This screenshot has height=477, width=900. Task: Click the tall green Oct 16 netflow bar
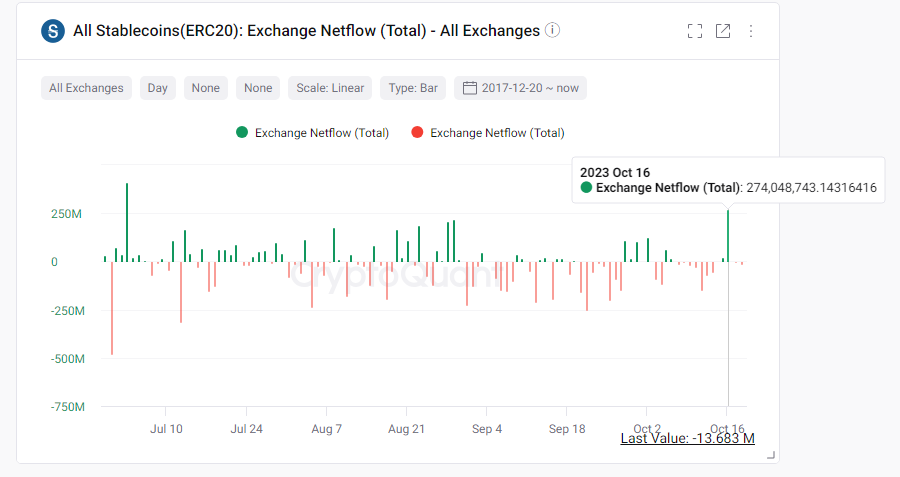click(728, 236)
